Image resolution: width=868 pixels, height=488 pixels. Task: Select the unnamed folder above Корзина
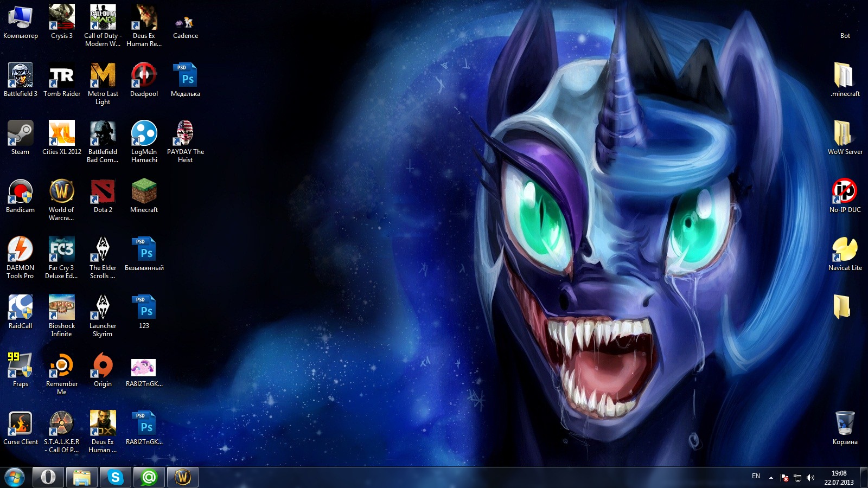coord(842,307)
